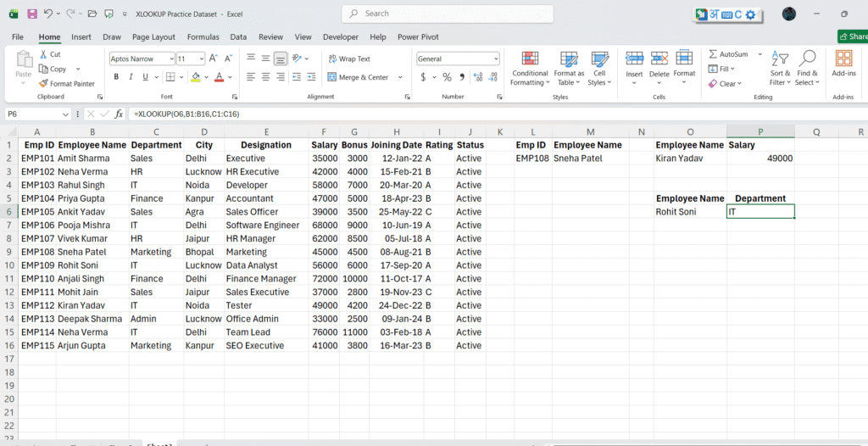Toggle Bold formatting

[x=116, y=77]
